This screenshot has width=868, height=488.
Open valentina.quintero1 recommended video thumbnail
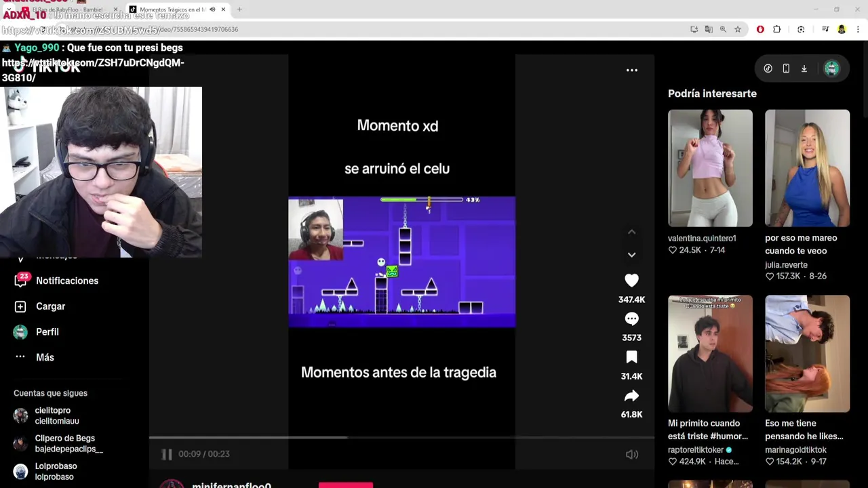point(710,168)
